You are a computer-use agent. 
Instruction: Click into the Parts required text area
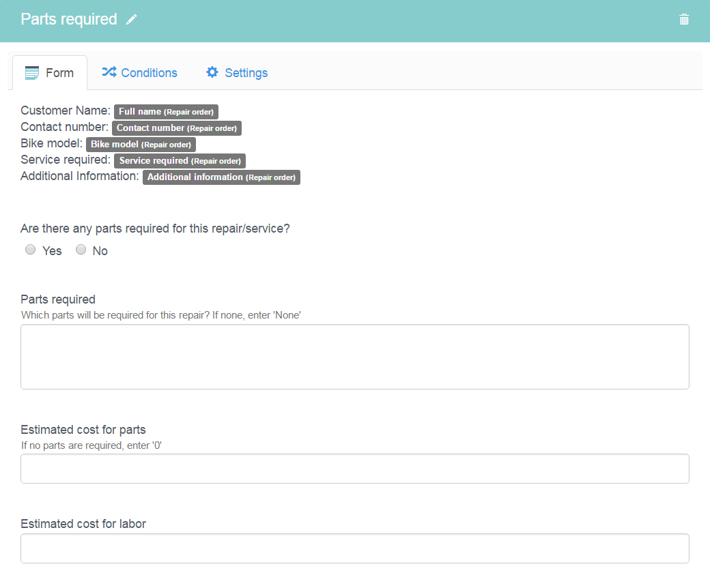click(x=355, y=357)
